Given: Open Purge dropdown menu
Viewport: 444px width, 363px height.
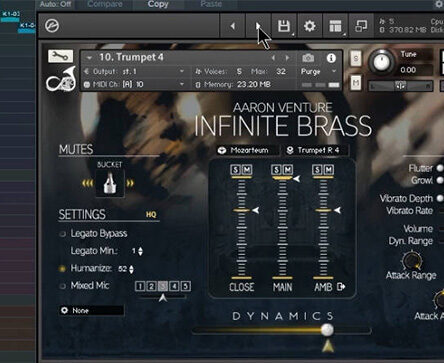Looking at the screenshot, I should pyautogui.click(x=334, y=71).
